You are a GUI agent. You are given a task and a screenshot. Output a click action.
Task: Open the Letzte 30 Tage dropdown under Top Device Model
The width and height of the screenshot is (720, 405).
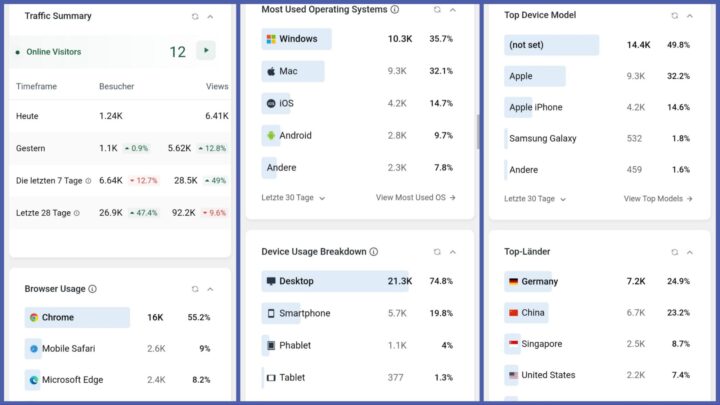[x=535, y=199]
